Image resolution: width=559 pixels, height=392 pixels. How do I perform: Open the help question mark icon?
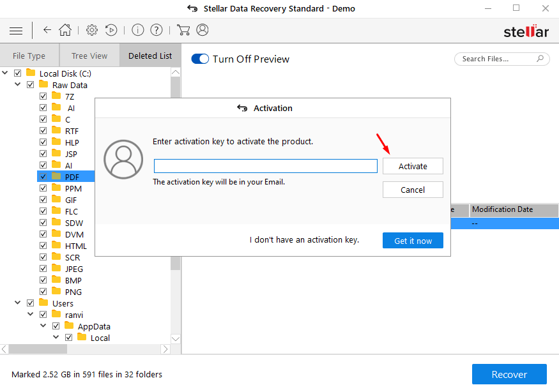[x=157, y=30]
